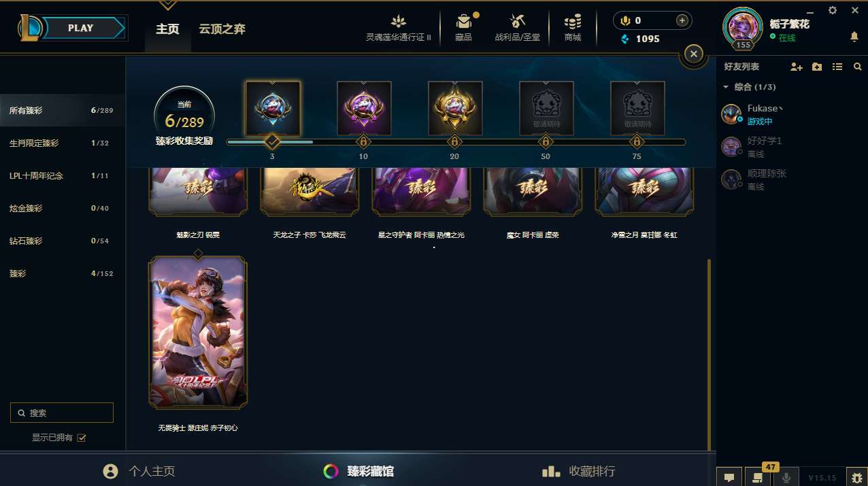868x486 pixels.
Task: Select the 无畏骑士 skin thumbnail
Action: [198, 332]
